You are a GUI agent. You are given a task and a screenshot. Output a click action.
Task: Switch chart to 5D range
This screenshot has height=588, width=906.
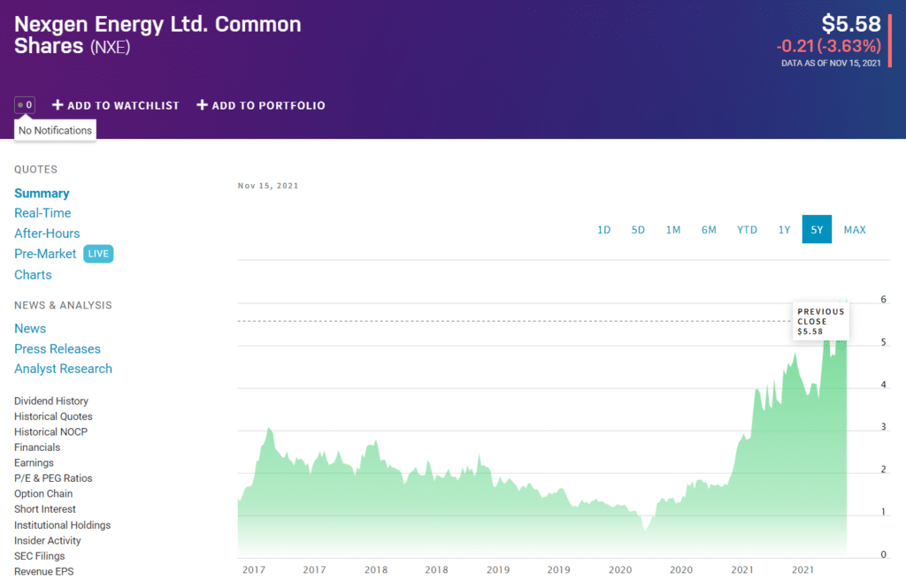(x=638, y=230)
